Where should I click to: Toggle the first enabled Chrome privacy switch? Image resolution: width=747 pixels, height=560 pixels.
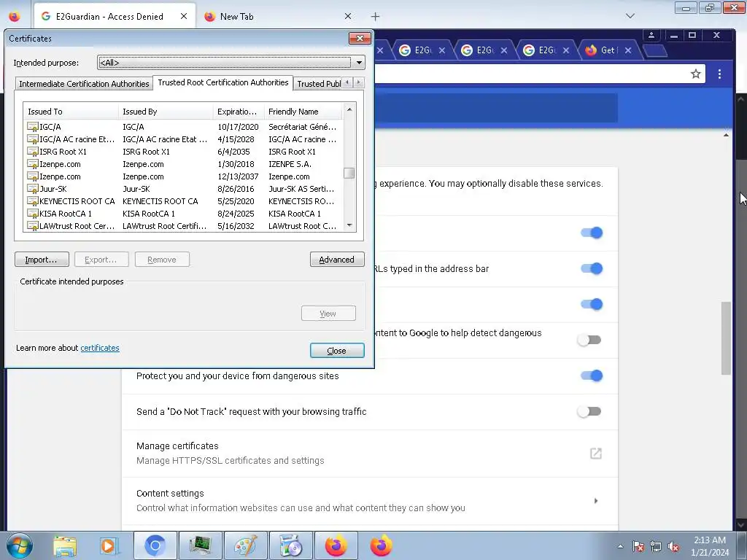point(591,233)
